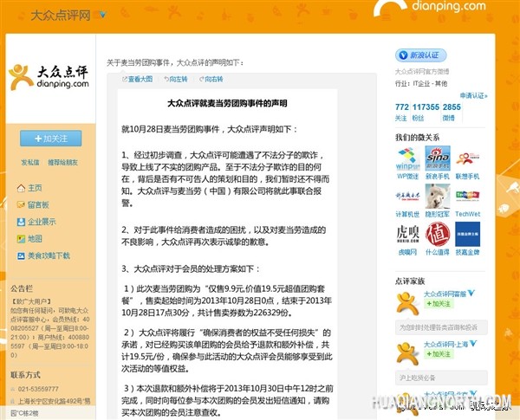This screenshot has width=520, height=420.
Task: Click text 行业: IT企业 - 其他
Action: (x=421, y=83)
